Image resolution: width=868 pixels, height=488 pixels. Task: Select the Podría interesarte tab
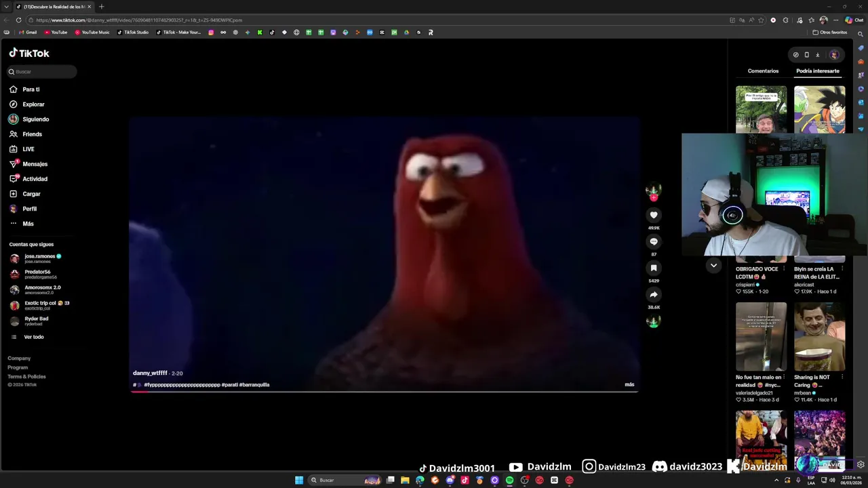[x=817, y=70]
